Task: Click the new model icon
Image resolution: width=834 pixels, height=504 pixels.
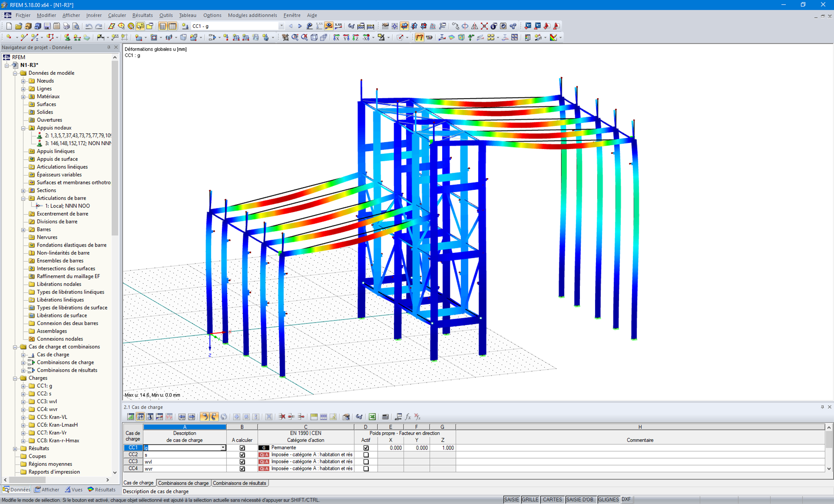Action: point(9,26)
